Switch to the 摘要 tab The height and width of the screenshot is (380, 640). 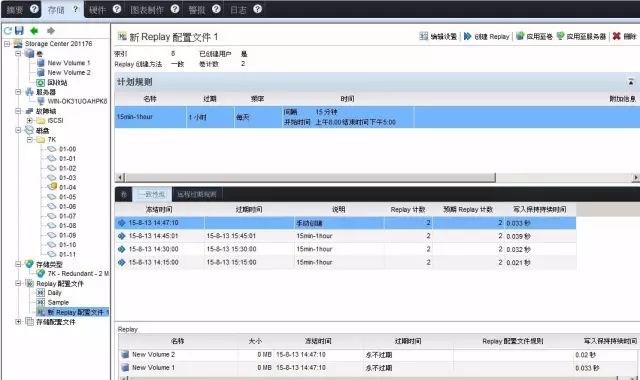pyautogui.click(x=15, y=9)
